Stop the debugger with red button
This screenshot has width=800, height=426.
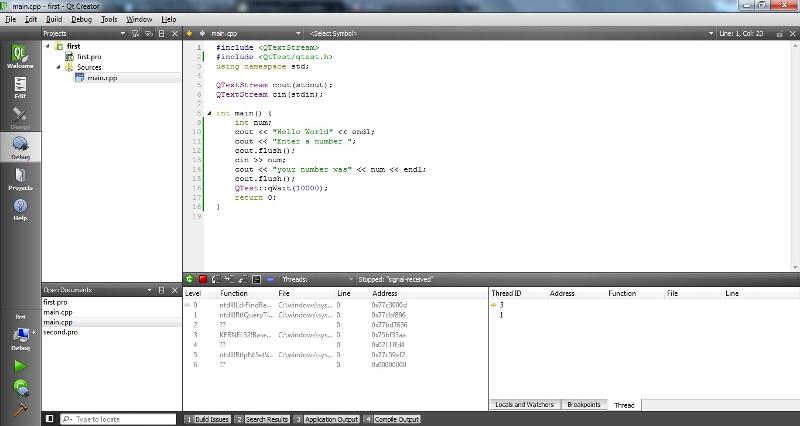click(x=203, y=279)
